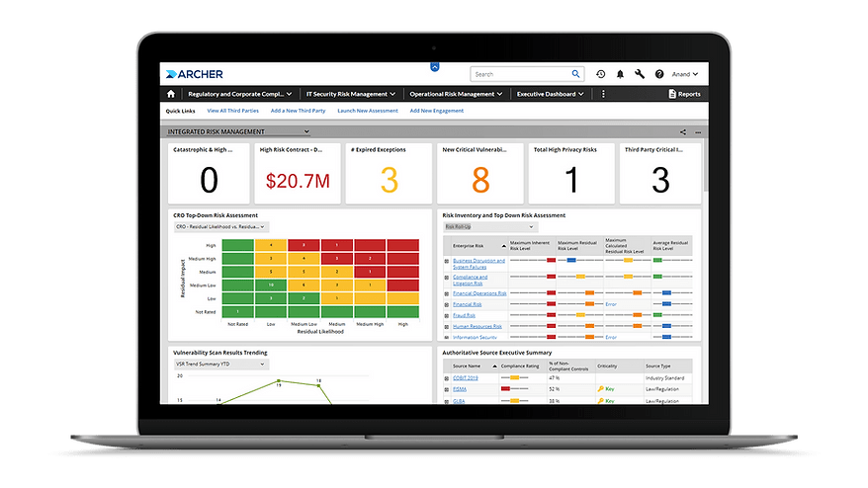Expand the Business Disruption and System Failures row
Image resolution: width=868 pixels, height=488 pixels.
click(447, 263)
